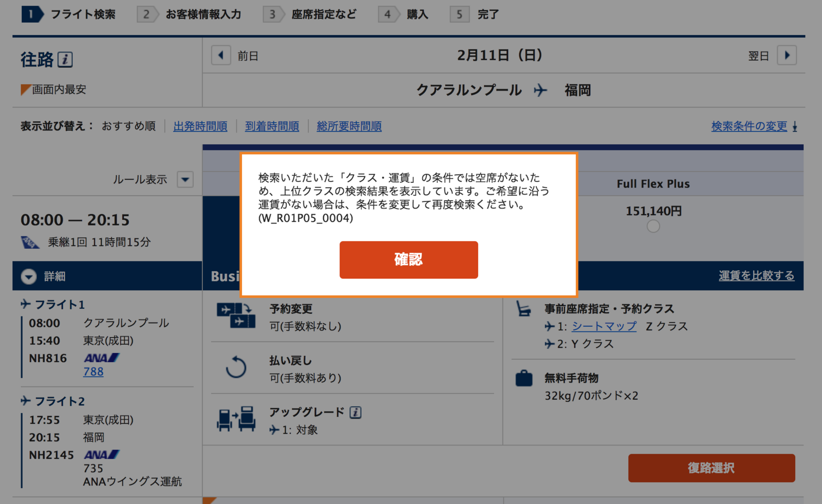Click the 画面内最安 orange flag marker
Viewport: 822px width, 504px height.
(25, 89)
